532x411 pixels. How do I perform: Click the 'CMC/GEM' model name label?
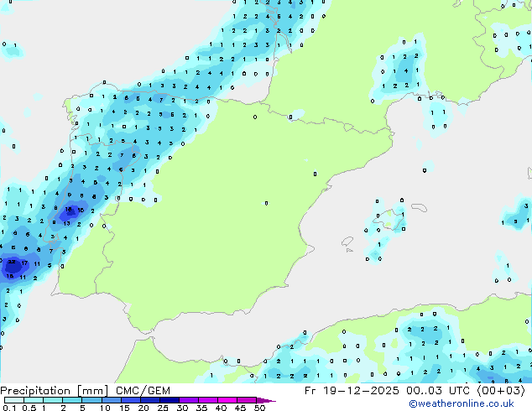pyautogui.click(x=143, y=391)
